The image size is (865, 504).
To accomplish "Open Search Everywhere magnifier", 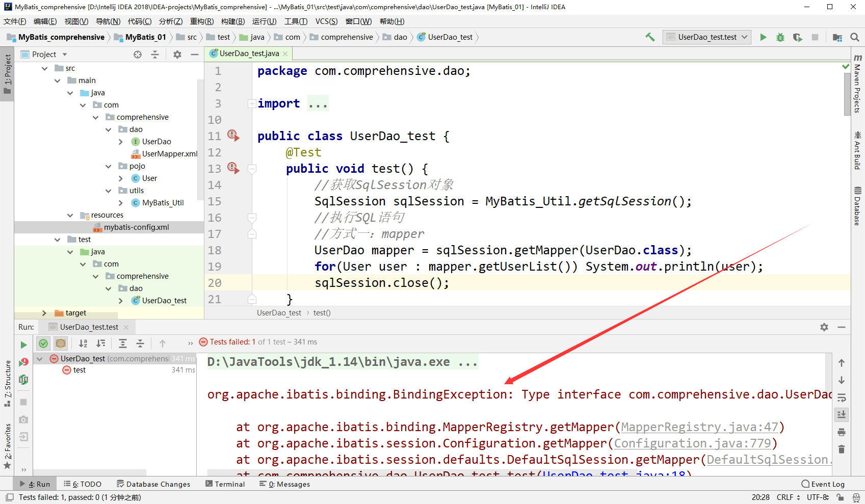I will pos(855,37).
